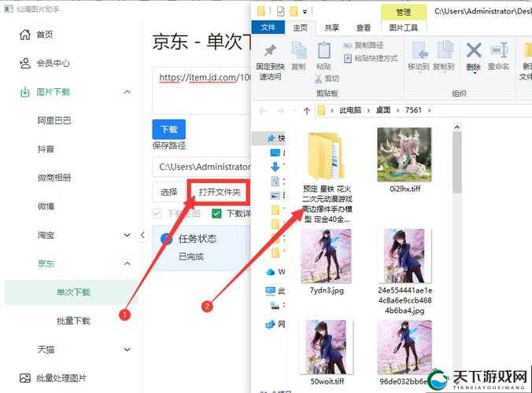Click the 管理 contextual tab

[x=404, y=13]
